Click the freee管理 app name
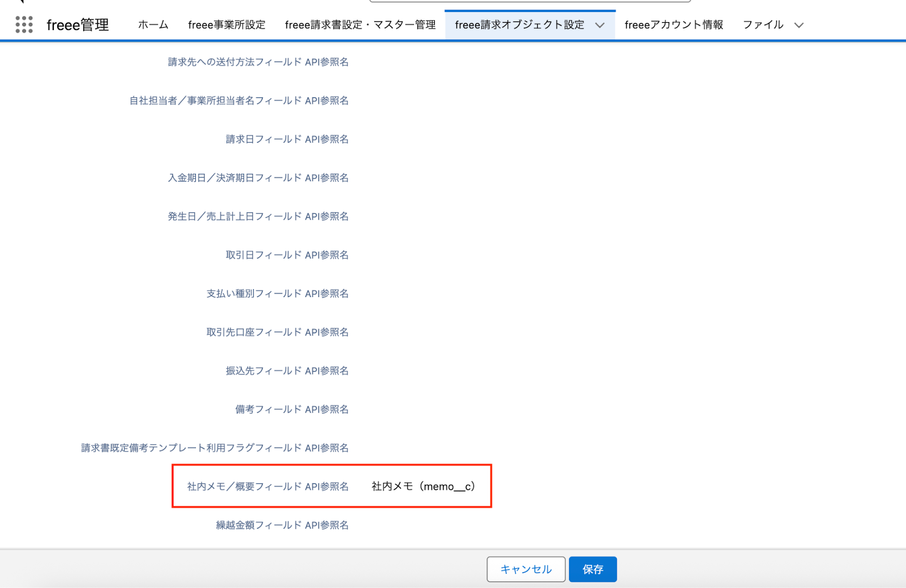906x588 pixels. (x=78, y=25)
